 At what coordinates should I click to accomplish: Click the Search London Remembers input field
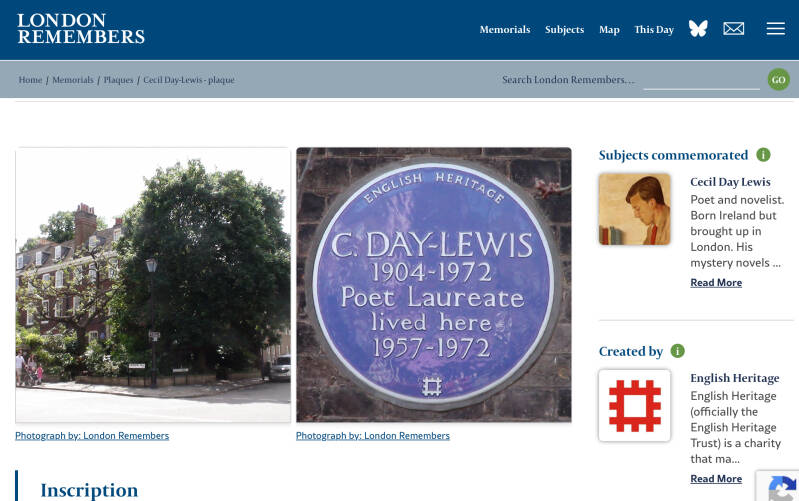701,80
